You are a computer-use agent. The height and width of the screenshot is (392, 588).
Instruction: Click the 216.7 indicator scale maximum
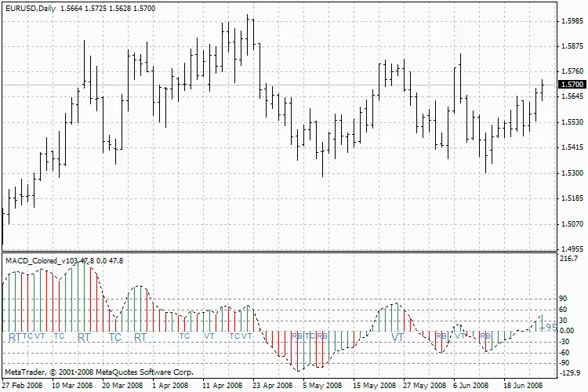(x=570, y=258)
